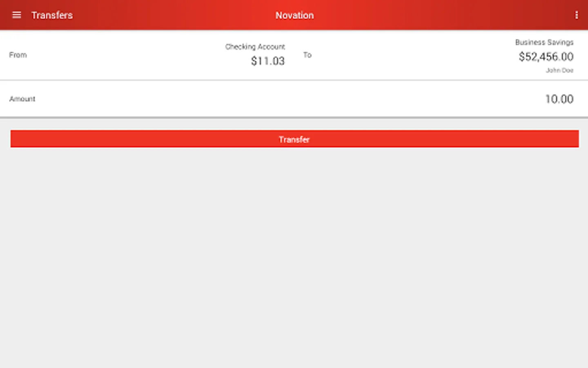
Task: Tap the $11.03 checking balance
Action: tap(267, 61)
